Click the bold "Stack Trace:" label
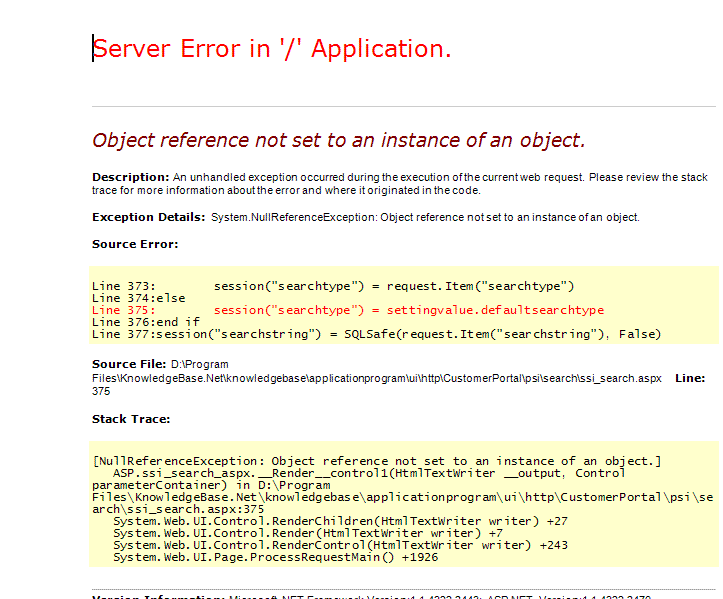This screenshot has width=723, height=599. point(131,419)
